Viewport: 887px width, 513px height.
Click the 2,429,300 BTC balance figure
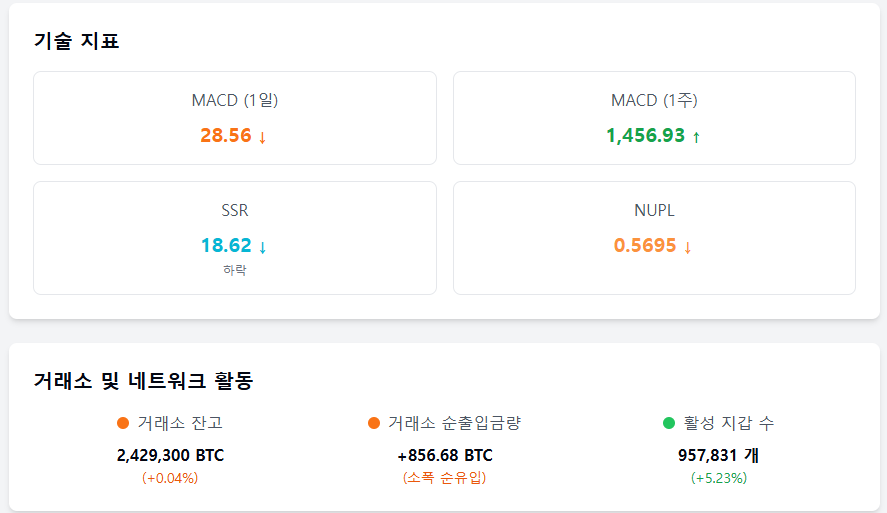coord(170,455)
